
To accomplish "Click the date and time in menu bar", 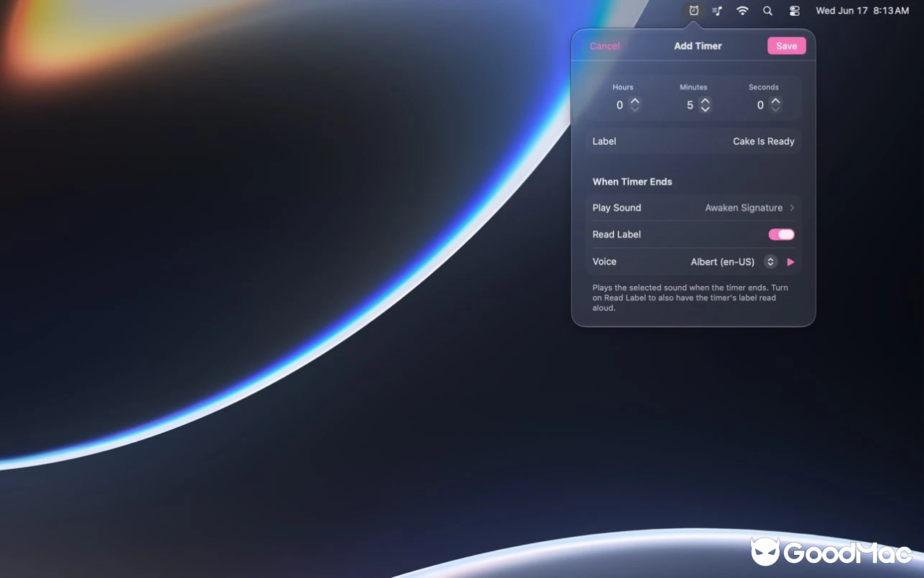I will 862,11.
